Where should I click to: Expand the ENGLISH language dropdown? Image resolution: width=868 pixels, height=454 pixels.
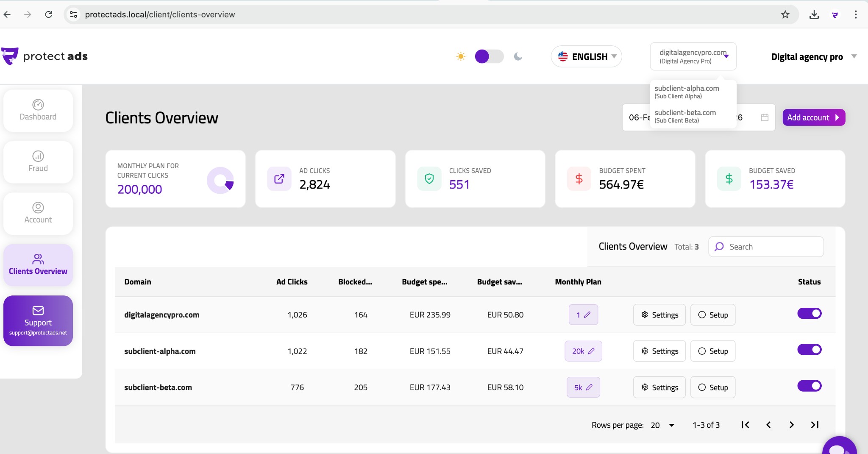pyautogui.click(x=586, y=56)
